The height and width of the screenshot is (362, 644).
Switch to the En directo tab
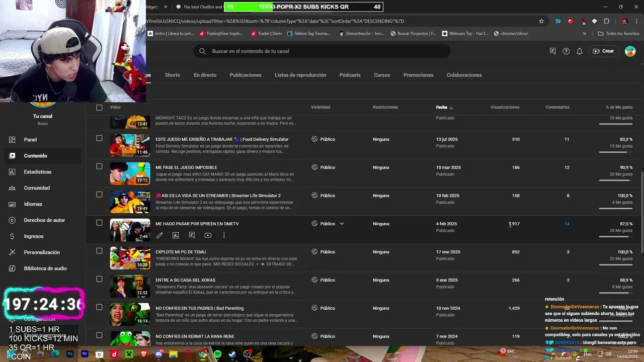click(205, 75)
